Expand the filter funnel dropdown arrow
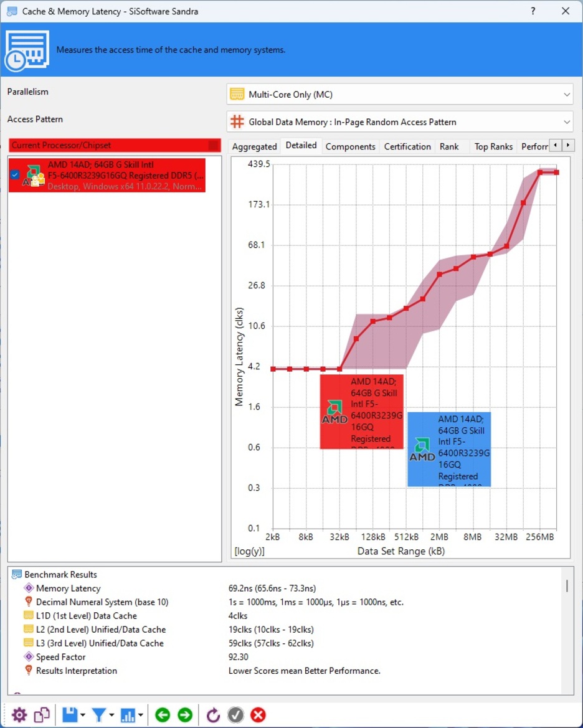This screenshot has height=728, width=583. click(111, 715)
